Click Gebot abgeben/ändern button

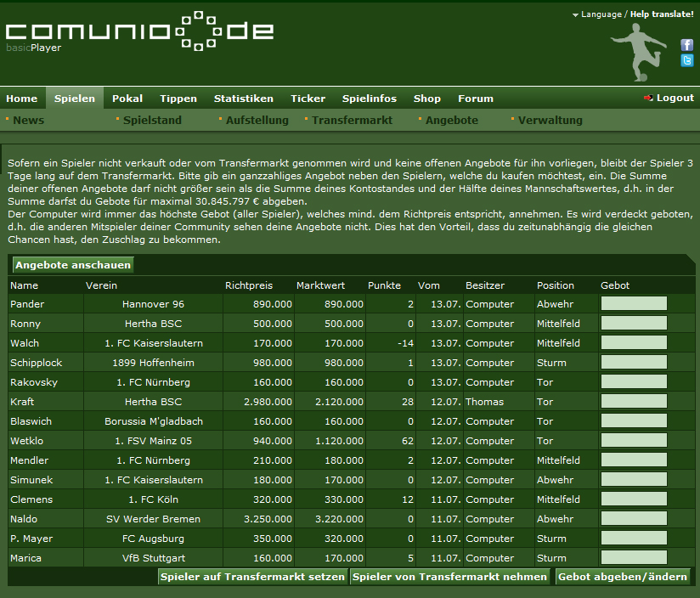[623, 577]
